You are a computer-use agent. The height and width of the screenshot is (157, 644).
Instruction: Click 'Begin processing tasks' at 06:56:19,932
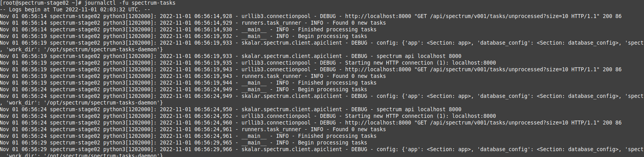332,36
